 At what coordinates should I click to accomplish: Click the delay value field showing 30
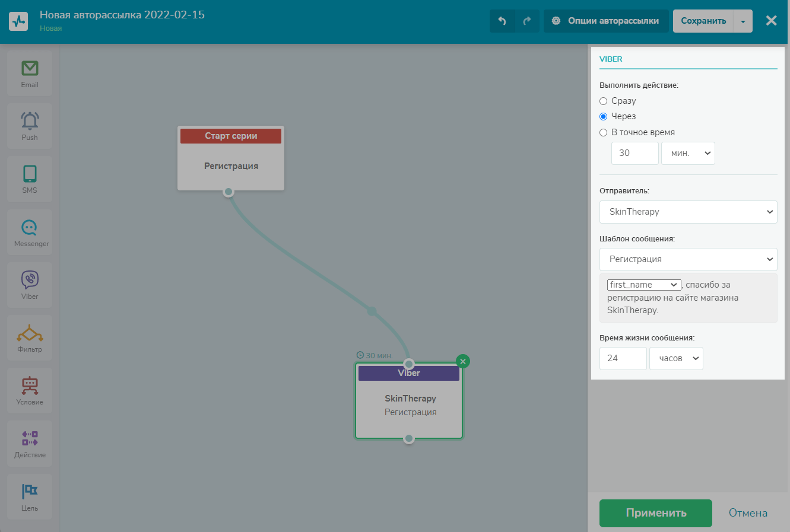pos(635,153)
